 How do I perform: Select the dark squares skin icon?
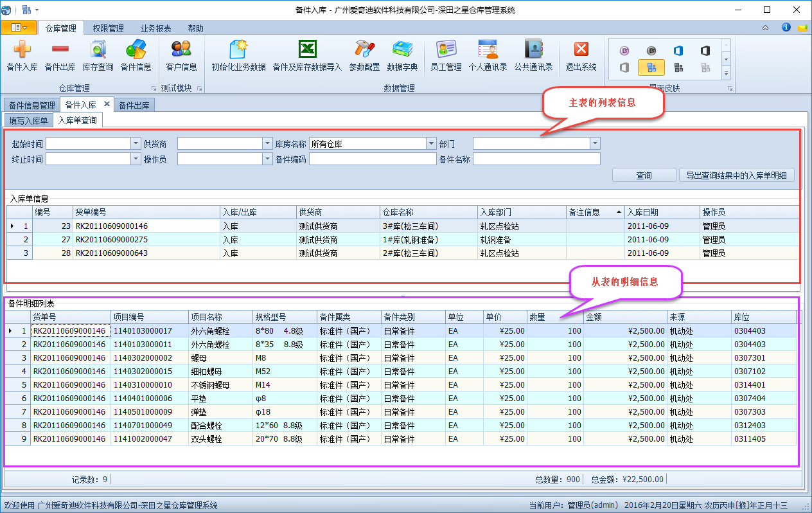pos(678,67)
